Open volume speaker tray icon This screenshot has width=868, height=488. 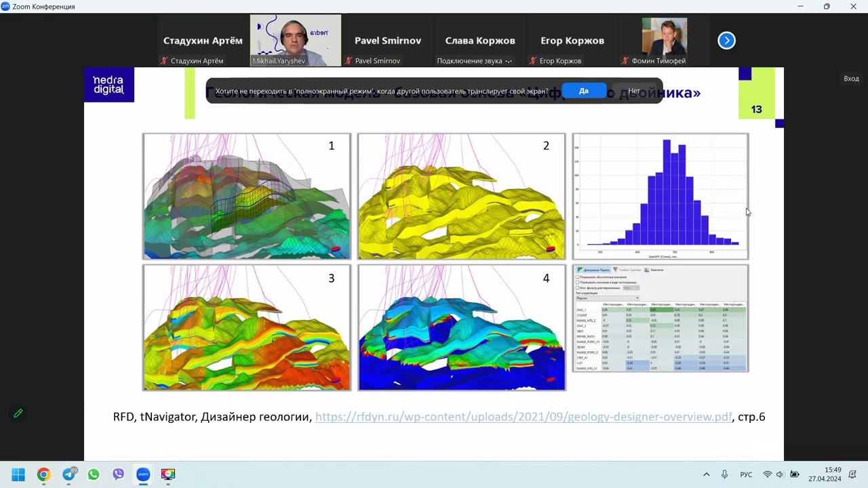pos(780,474)
